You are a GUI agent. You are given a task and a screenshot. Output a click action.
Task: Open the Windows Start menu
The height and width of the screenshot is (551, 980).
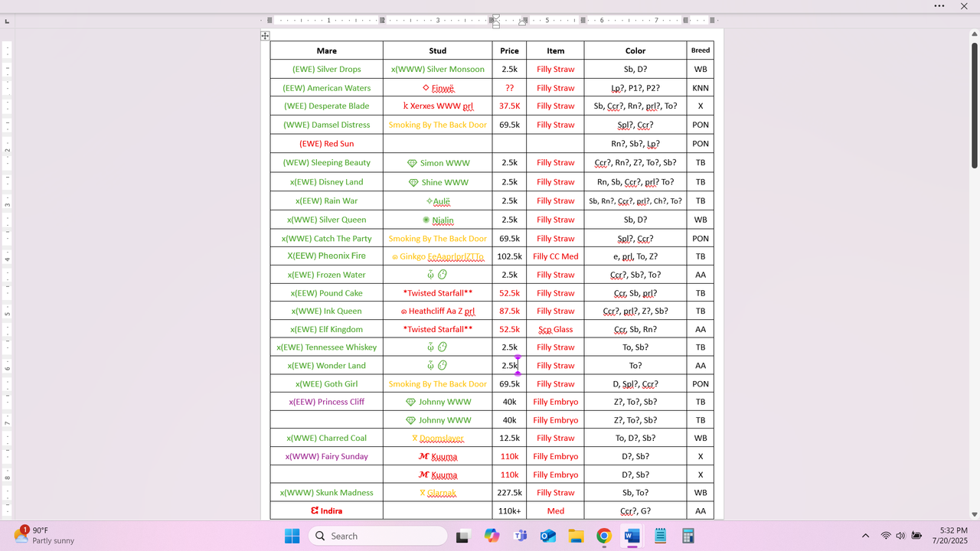point(292,536)
